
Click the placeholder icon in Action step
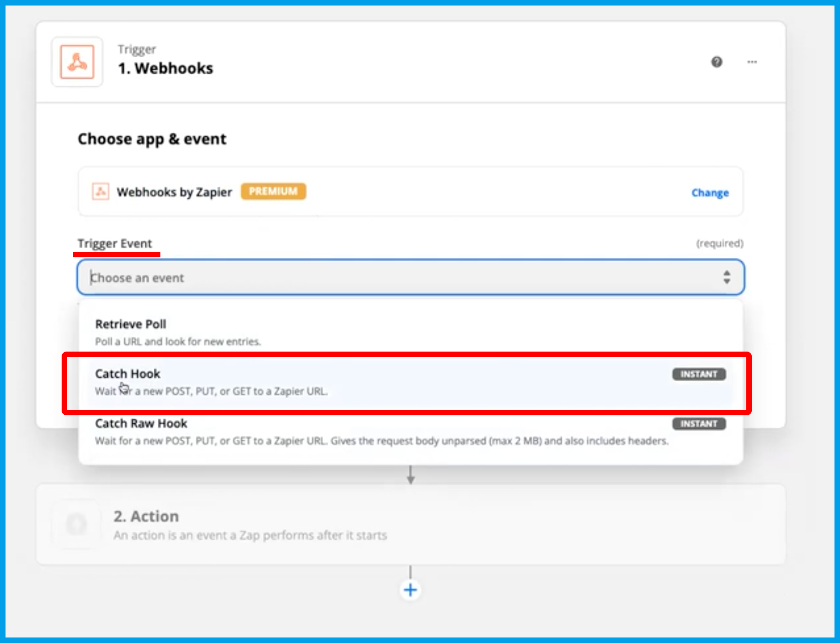pyautogui.click(x=77, y=524)
